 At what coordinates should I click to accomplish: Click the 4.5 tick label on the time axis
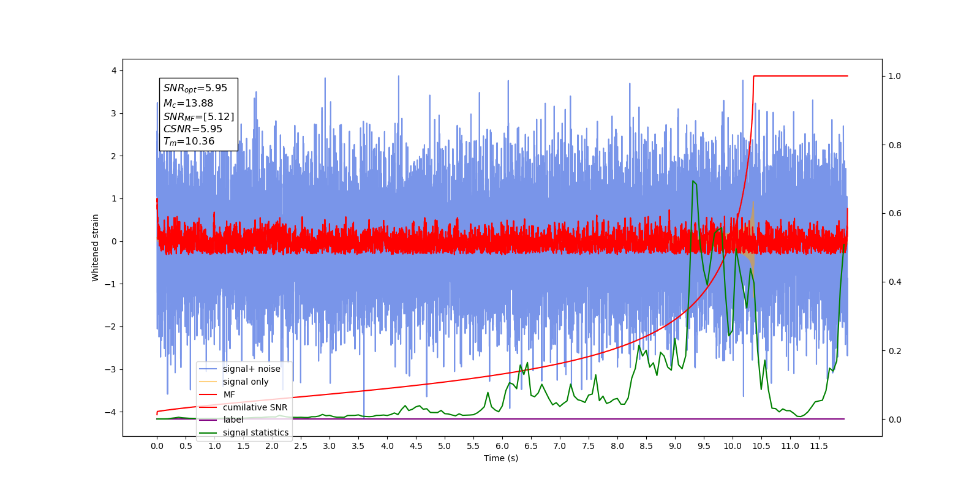416,446
